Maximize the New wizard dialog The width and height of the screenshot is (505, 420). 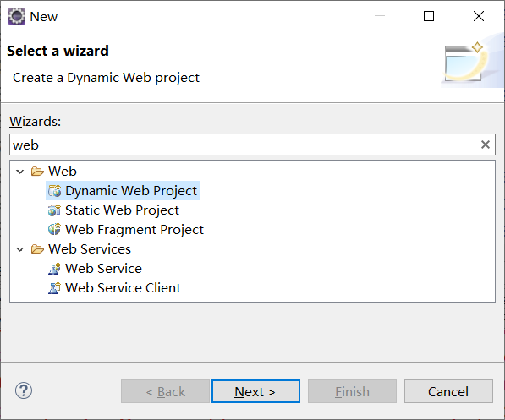coord(429,16)
